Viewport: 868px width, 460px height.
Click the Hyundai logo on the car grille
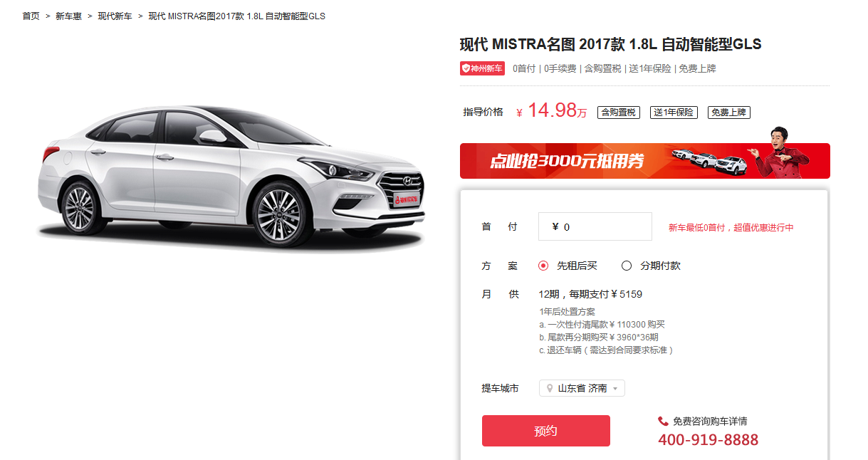pyautogui.click(x=407, y=181)
